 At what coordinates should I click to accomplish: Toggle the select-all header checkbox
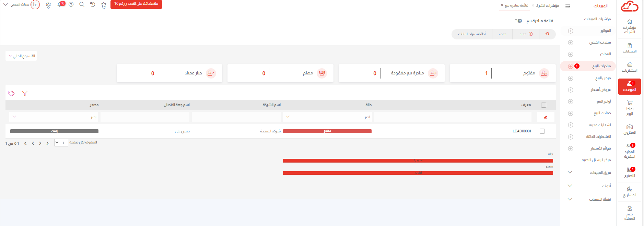point(543,105)
